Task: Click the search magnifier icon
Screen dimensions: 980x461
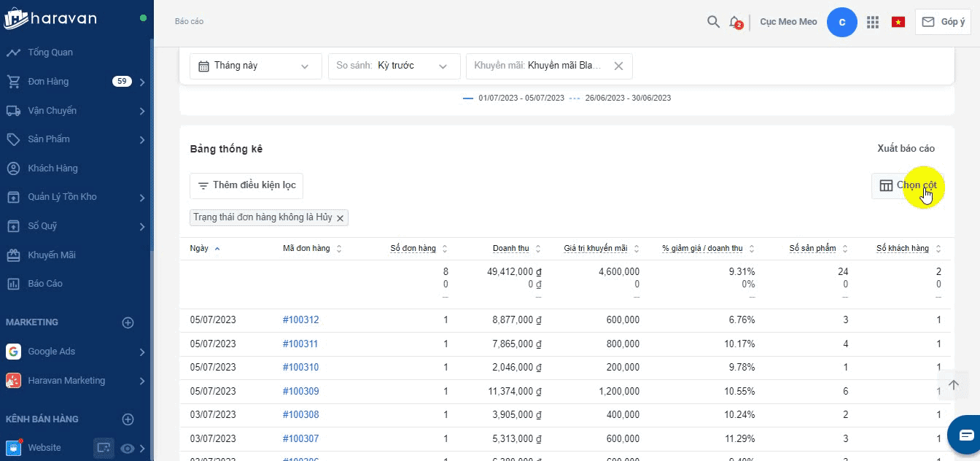Action: point(713,22)
